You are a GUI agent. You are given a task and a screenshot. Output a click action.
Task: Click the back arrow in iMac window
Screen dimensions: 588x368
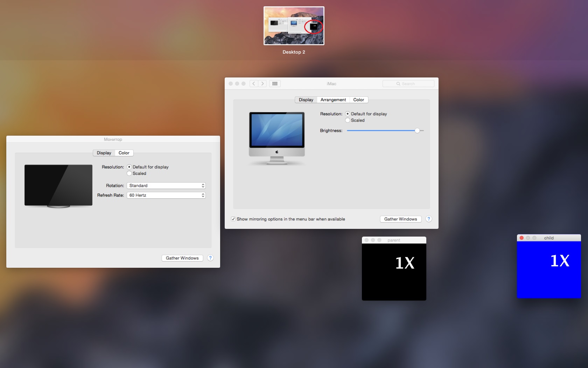(254, 84)
